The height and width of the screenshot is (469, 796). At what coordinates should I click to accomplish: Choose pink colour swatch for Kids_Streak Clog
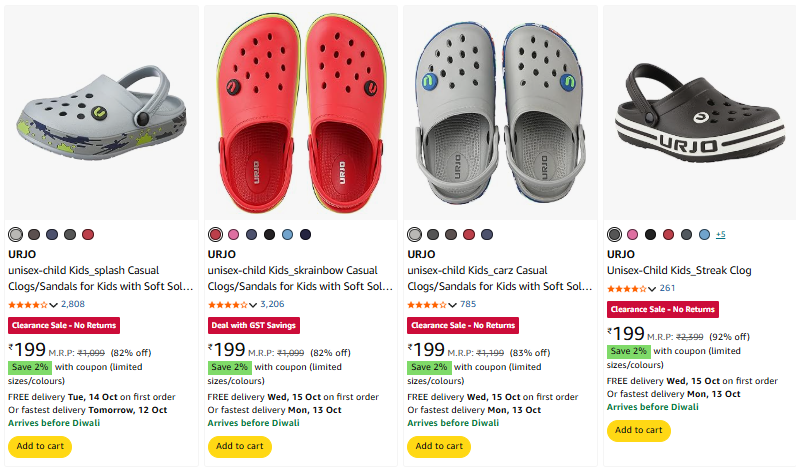(632, 234)
